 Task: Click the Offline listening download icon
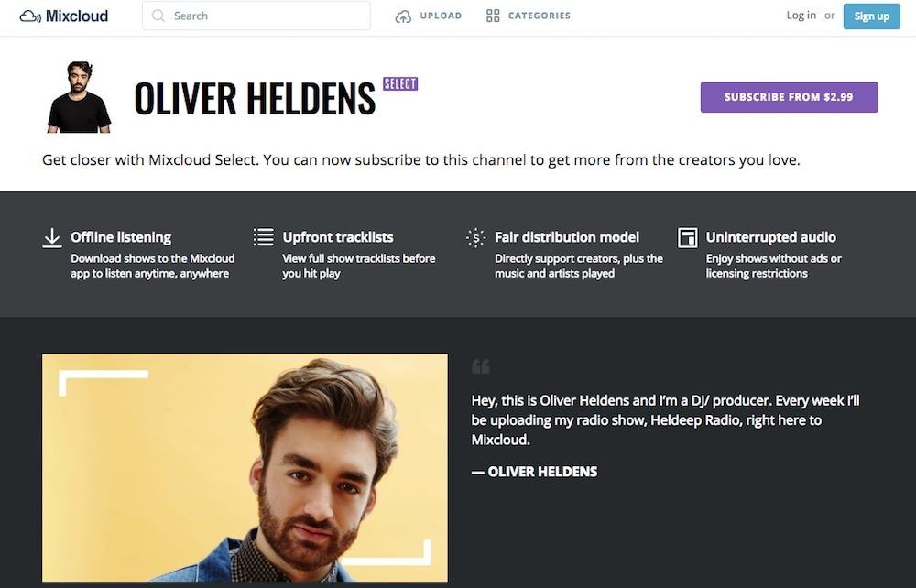click(52, 238)
